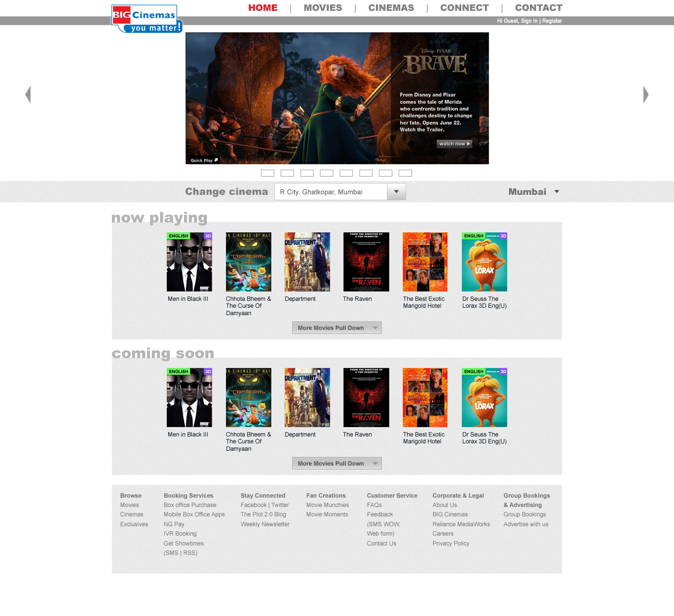Click The Raven title in coming soon
This screenshot has height=616, width=674.
(357, 435)
